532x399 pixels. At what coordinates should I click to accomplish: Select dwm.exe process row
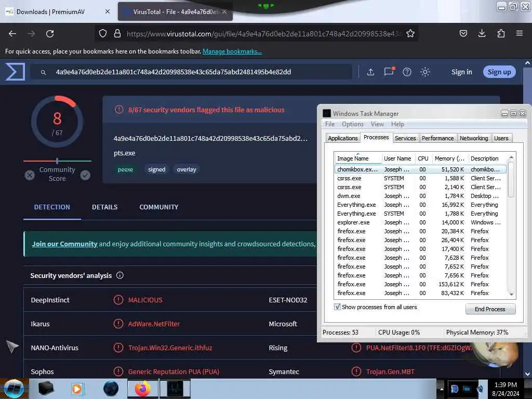(420, 196)
